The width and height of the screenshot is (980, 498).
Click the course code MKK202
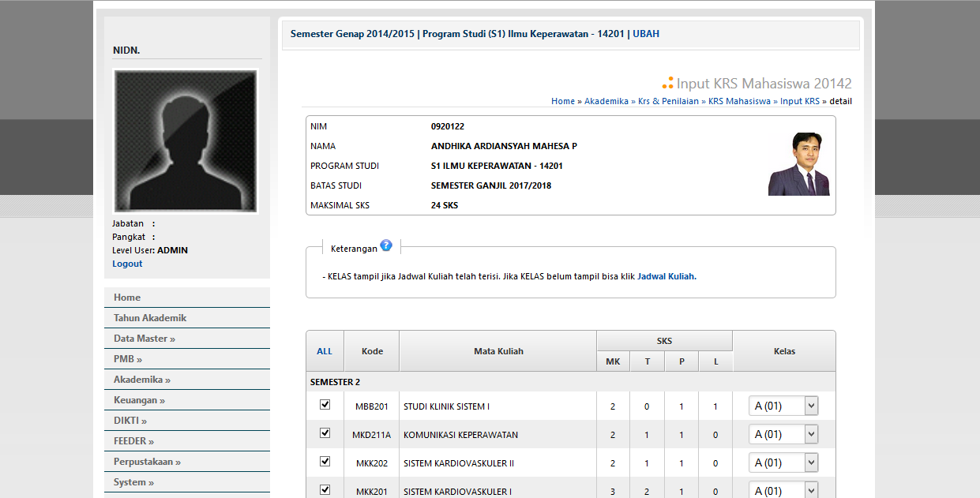tap(371, 463)
